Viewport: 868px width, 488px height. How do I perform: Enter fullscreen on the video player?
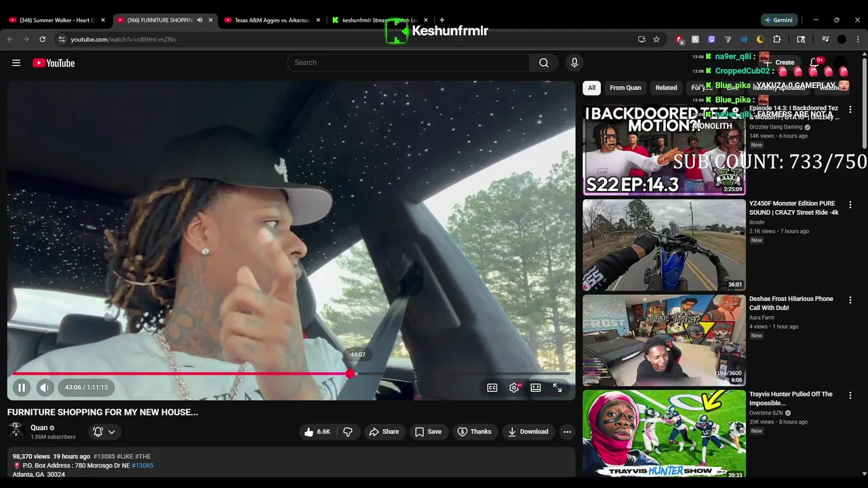pos(557,388)
